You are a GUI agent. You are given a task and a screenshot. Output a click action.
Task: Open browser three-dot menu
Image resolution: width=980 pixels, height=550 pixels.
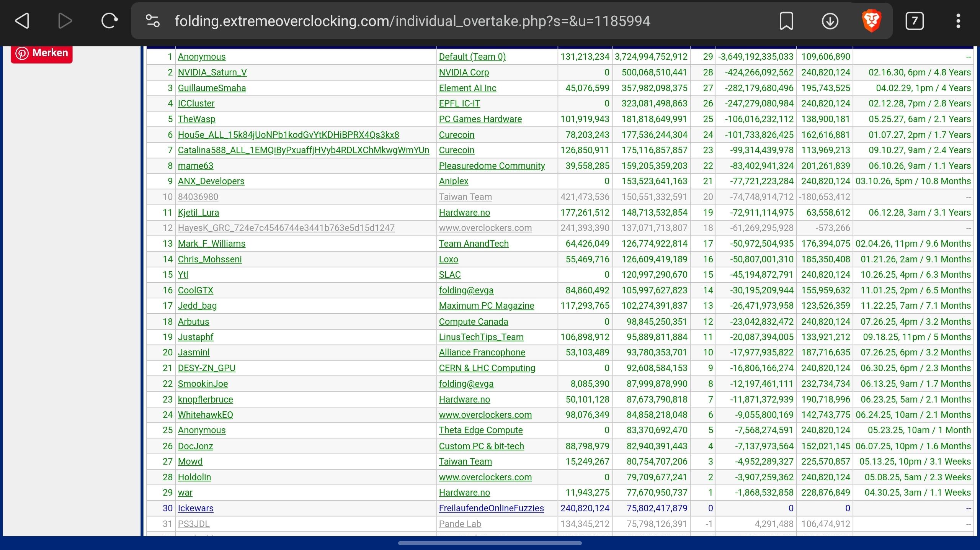[x=958, y=21]
